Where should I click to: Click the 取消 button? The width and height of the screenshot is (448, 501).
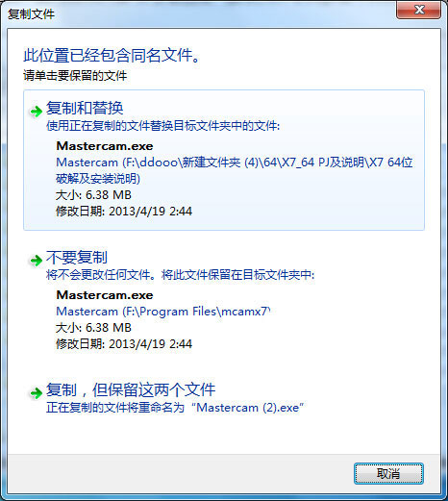tap(388, 473)
